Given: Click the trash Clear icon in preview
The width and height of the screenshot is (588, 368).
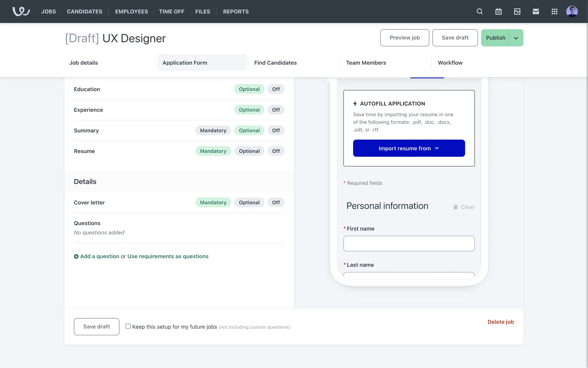Looking at the screenshot, I should pyautogui.click(x=455, y=207).
